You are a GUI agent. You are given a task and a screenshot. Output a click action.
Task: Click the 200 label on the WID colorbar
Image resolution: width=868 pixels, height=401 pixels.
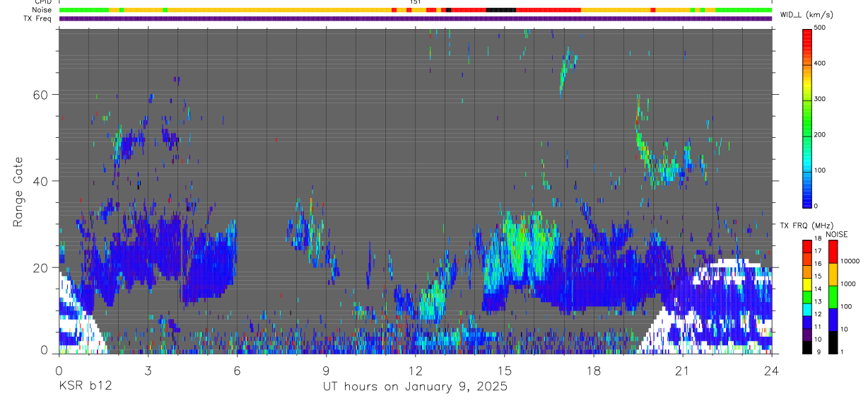[820, 134]
